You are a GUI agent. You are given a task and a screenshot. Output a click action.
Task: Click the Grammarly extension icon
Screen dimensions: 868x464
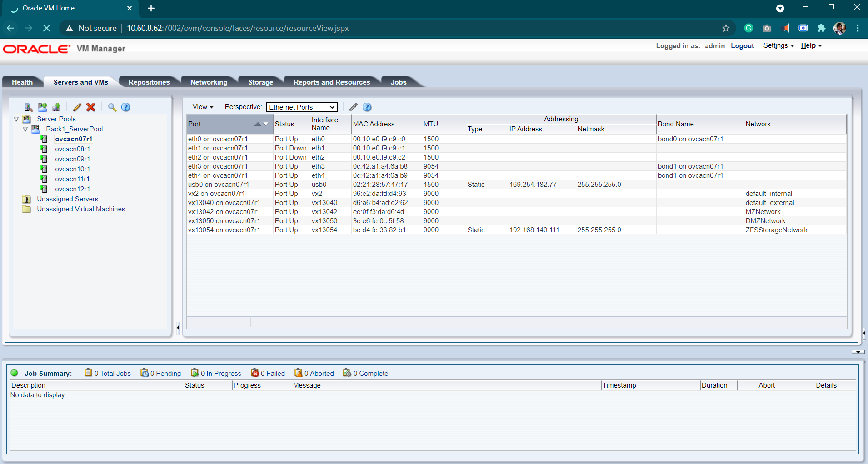click(x=748, y=28)
